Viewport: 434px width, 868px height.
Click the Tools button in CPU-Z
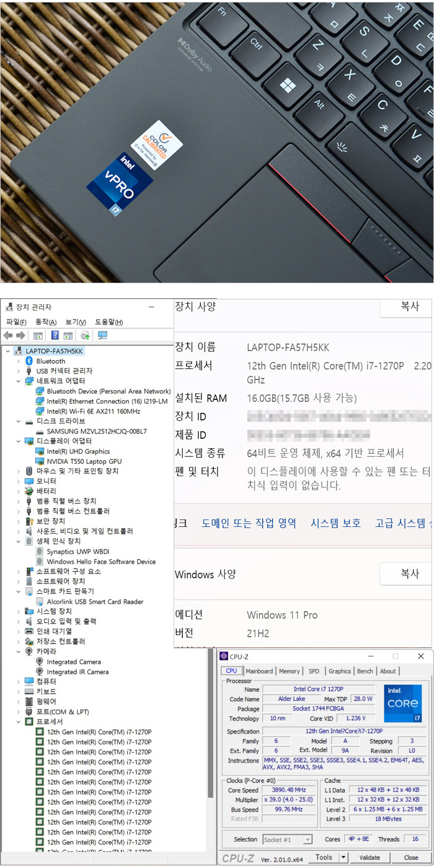point(324,857)
